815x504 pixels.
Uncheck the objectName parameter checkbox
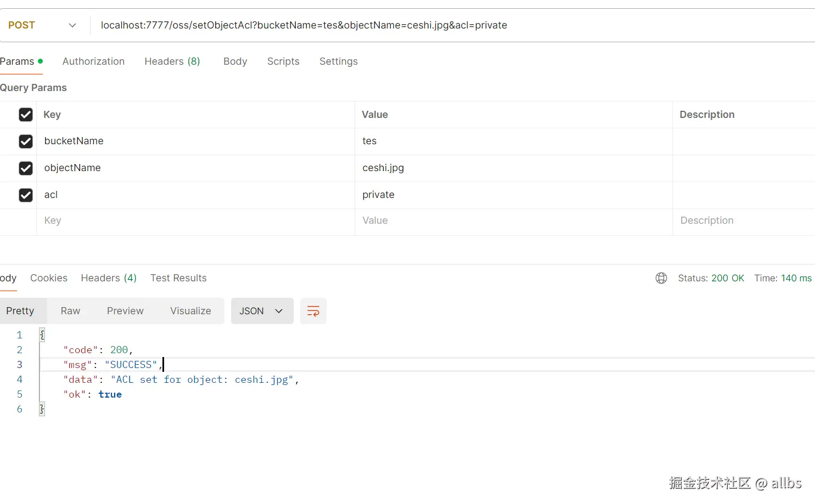tap(26, 168)
